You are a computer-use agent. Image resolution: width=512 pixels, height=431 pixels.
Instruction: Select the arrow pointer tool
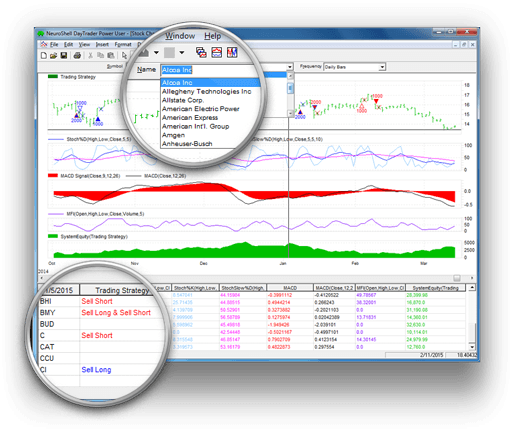click(124, 55)
